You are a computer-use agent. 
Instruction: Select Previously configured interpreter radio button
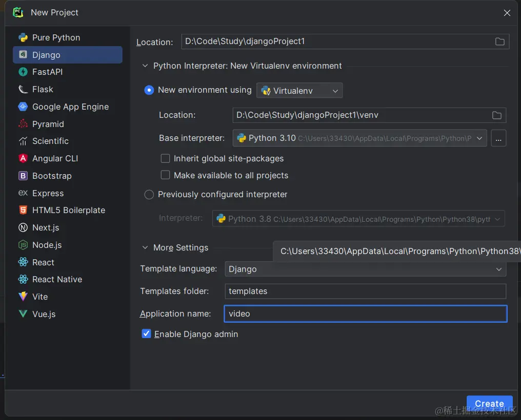pos(149,195)
